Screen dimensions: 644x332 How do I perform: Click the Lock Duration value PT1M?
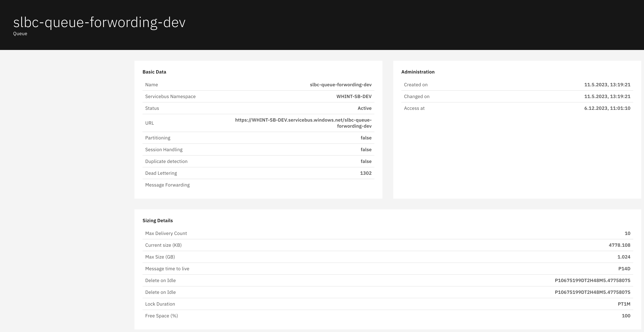click(624, 304)
